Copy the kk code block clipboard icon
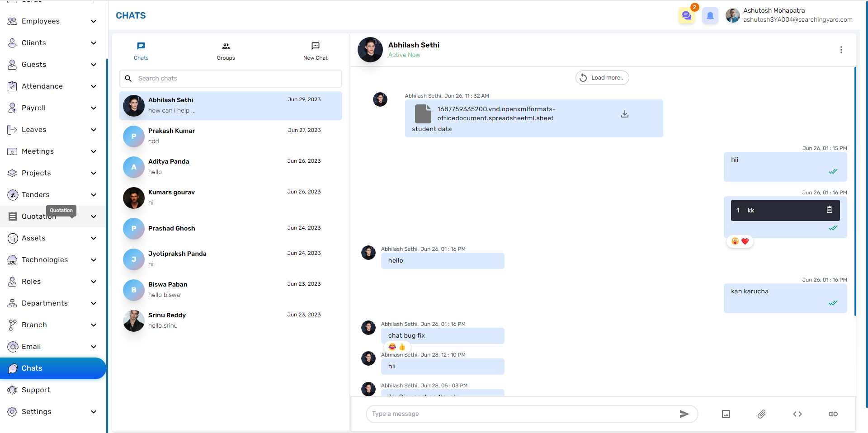The image size is (868, 433). coord(830,210)
